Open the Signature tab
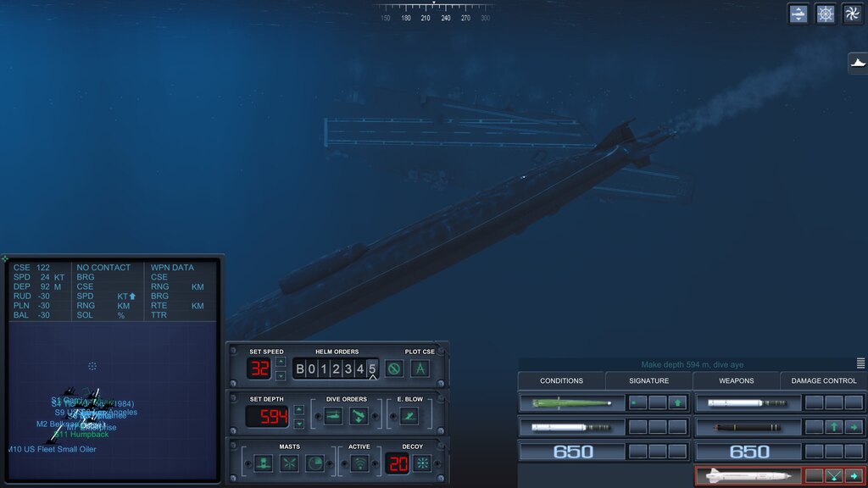Screen dimensions: 868x488 coord(648,380)
